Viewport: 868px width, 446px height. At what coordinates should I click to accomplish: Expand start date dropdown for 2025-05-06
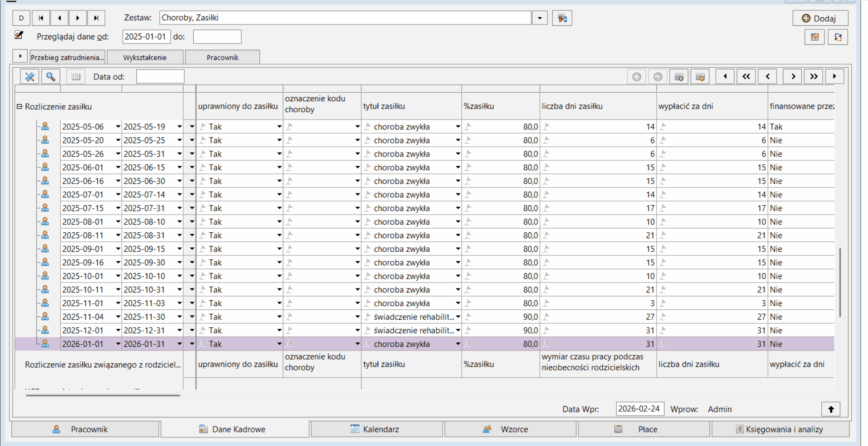(x=118, y=127)
